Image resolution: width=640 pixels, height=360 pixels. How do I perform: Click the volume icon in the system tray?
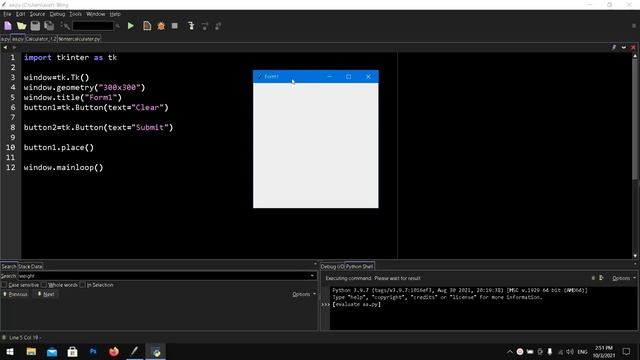570,351
